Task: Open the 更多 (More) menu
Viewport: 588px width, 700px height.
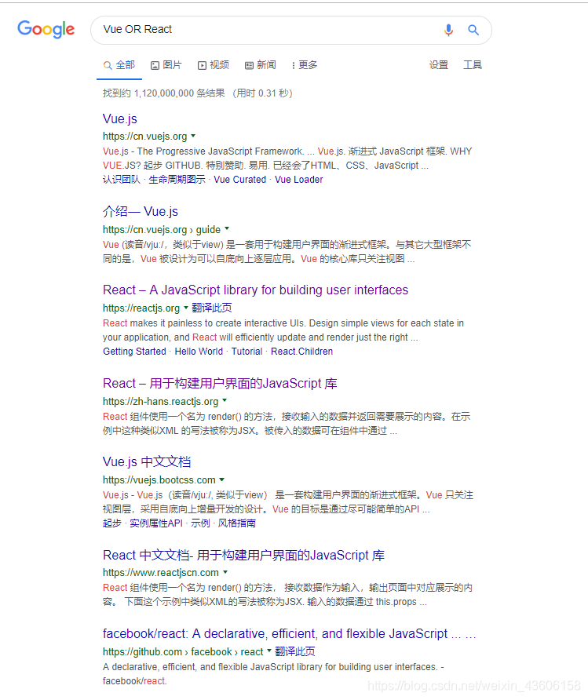Action: (x=305, y=65)
